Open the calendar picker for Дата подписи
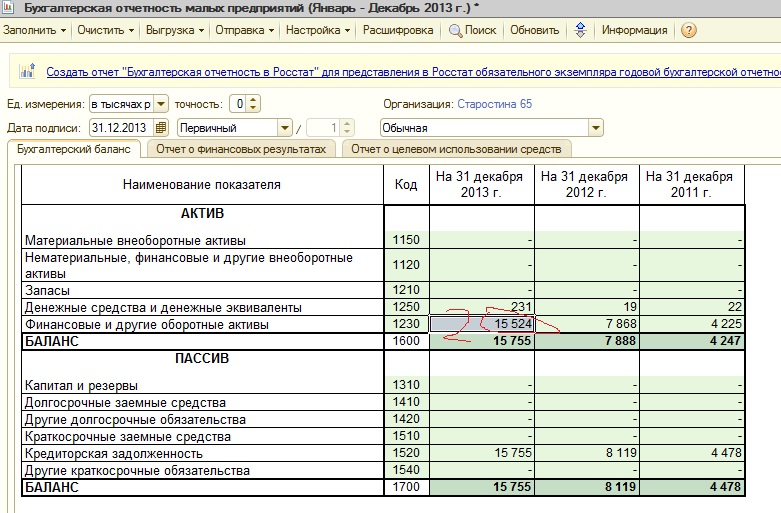The width and height of the screenshot is (781, 513). tap(160, 128)
